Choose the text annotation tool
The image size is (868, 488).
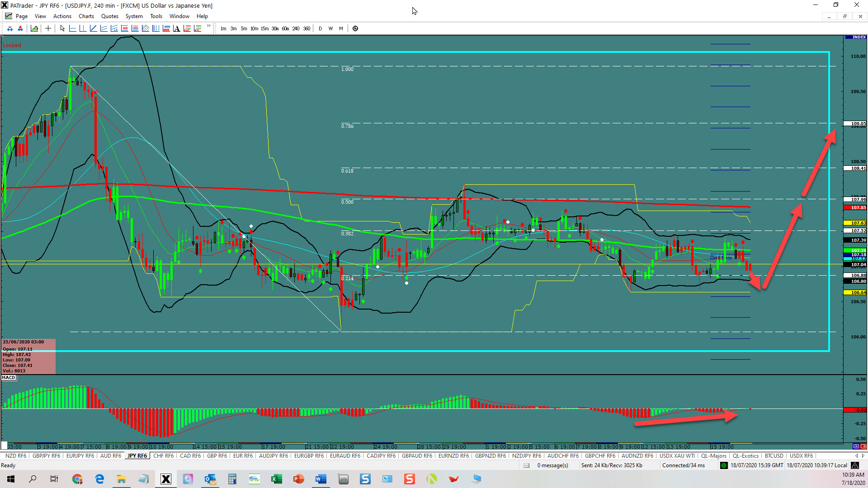click(176, 28)
